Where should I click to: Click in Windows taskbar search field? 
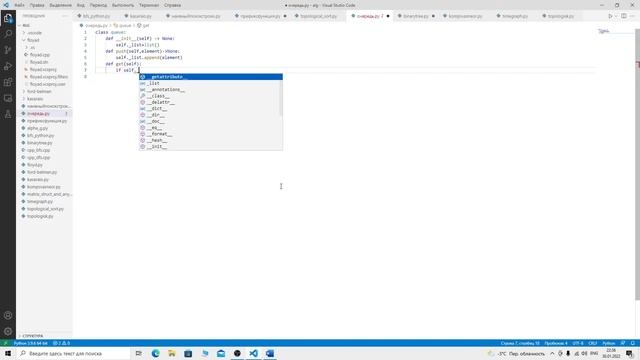click(73, 353)
